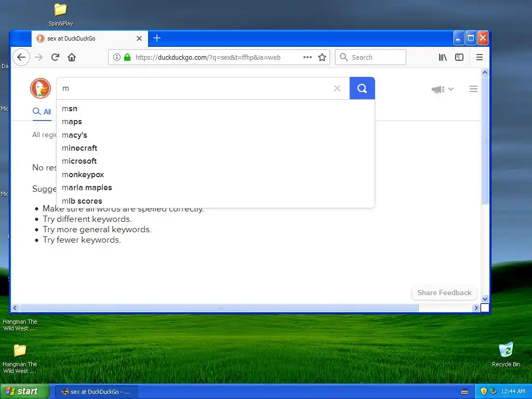Click the keyboard icon in taskbar
Viewport: 532px width, 399px height.
[x=464, y=392]
